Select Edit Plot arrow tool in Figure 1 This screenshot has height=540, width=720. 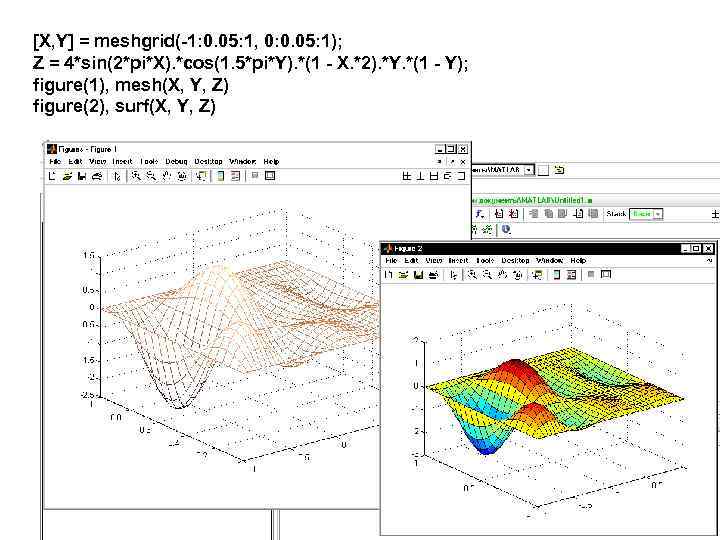coord(117,176)
